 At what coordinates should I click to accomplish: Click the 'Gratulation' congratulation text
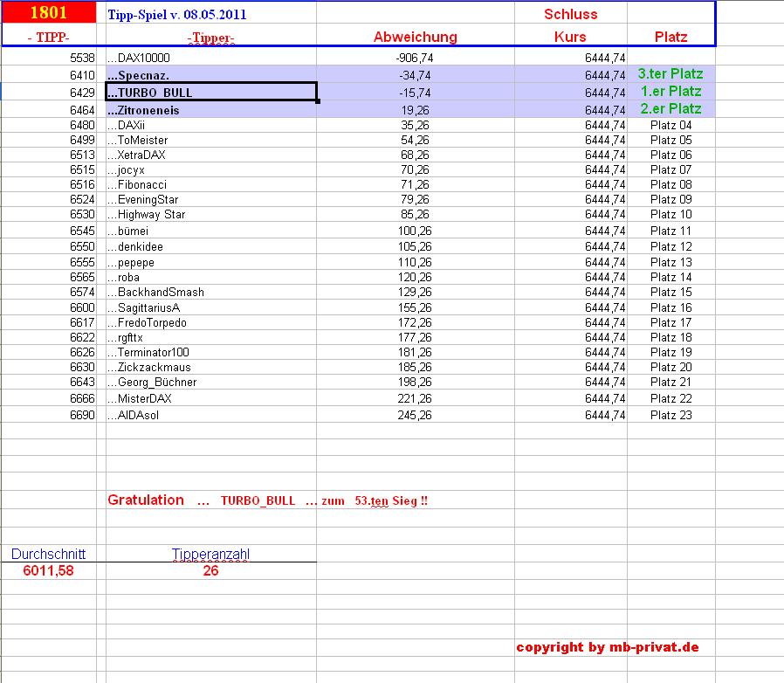pyautogui.click(x=146, y=500)
